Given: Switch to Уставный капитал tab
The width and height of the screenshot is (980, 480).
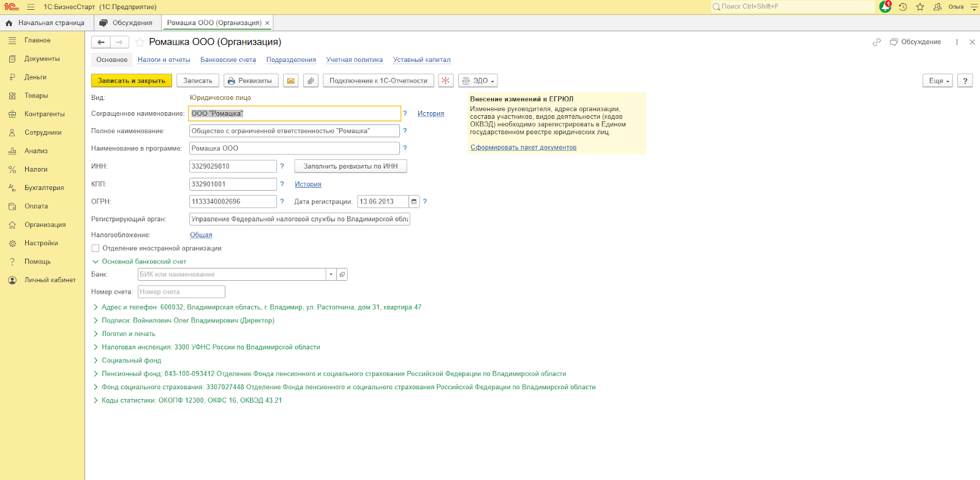Looking at the screenshot, I should pos(422,60).
